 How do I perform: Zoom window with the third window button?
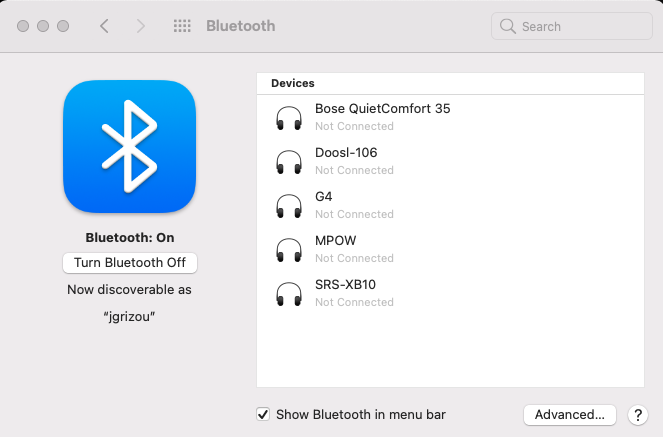tap(63, 26)
